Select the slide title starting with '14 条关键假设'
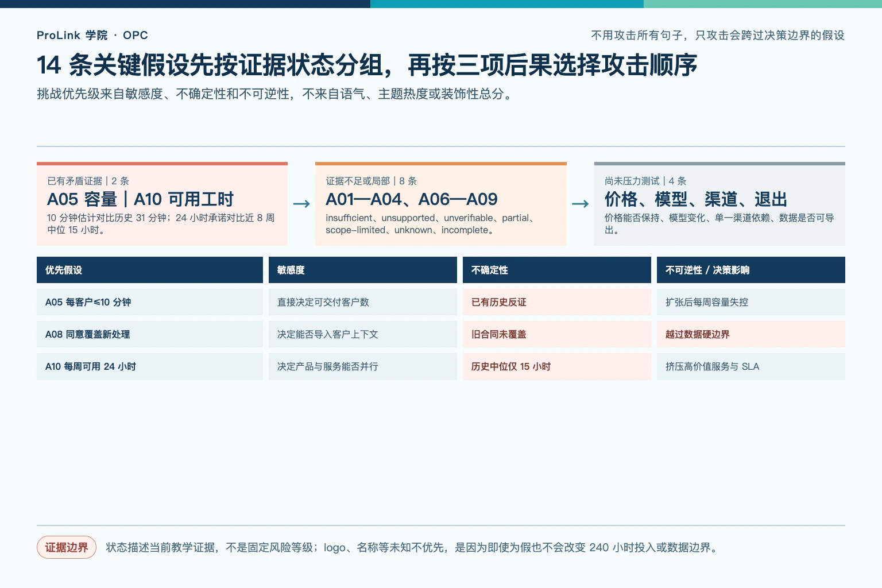Image resolution: width=882 pixels, height=588 pixels. tap(367, 65)
